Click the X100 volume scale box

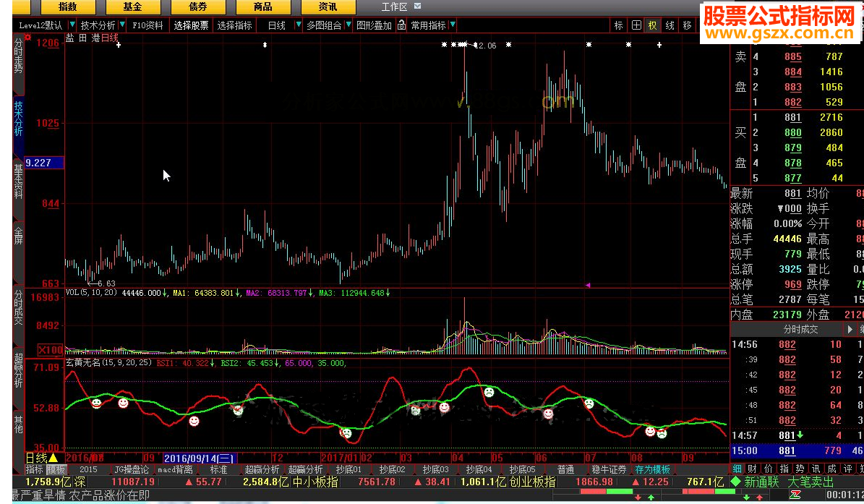50,349
